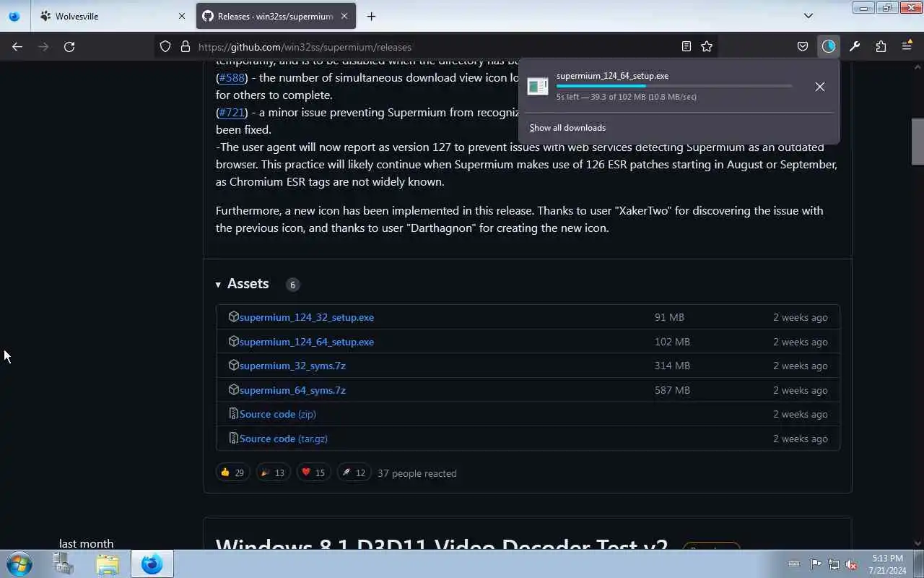Viewport: 924px width, 578px height.
Task: Bookmark this page with star icon
Action: coord(707,46)
